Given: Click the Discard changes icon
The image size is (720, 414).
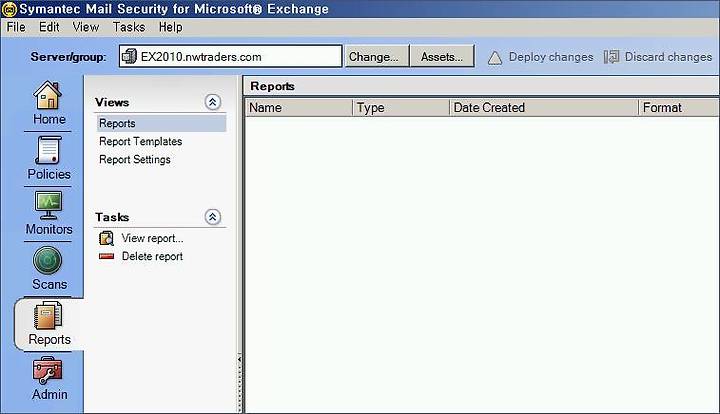Looking at the screenshot, I should pos(611,57).
